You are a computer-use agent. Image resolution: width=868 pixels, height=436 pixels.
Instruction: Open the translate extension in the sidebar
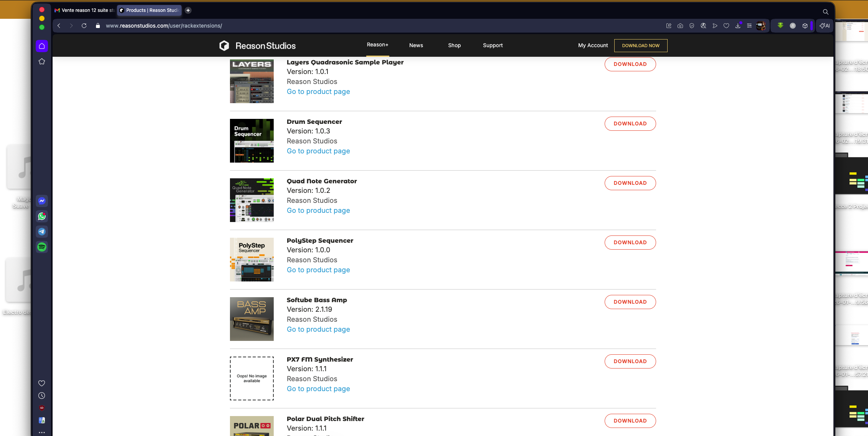42,420
